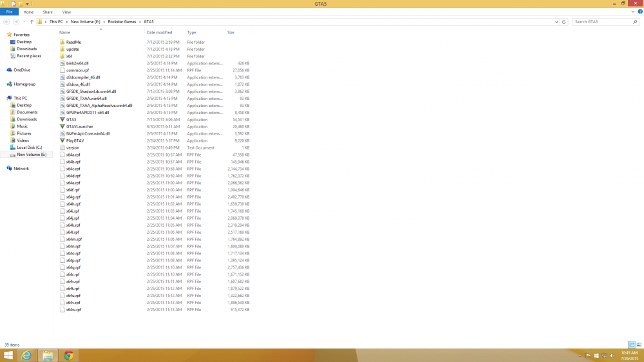Refresh the GTA5 folder view
Image resolution: width=644 pixels, height=362 pixels.
click(563, 22)
